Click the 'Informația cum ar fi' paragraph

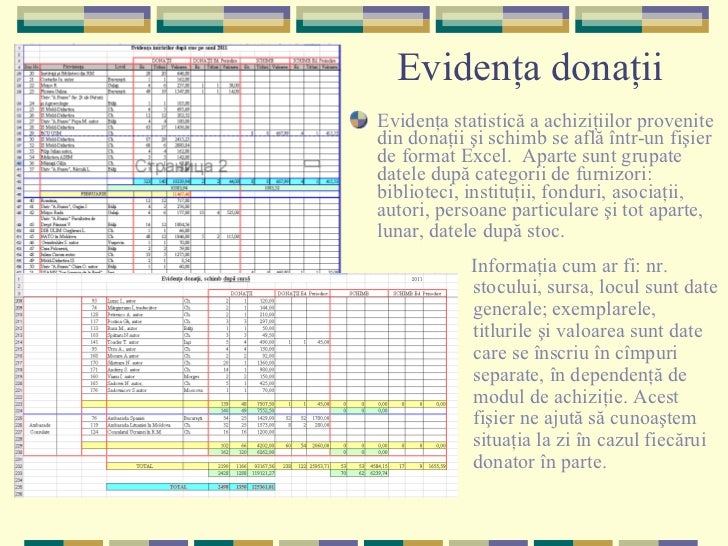click(x=595, y=364)
